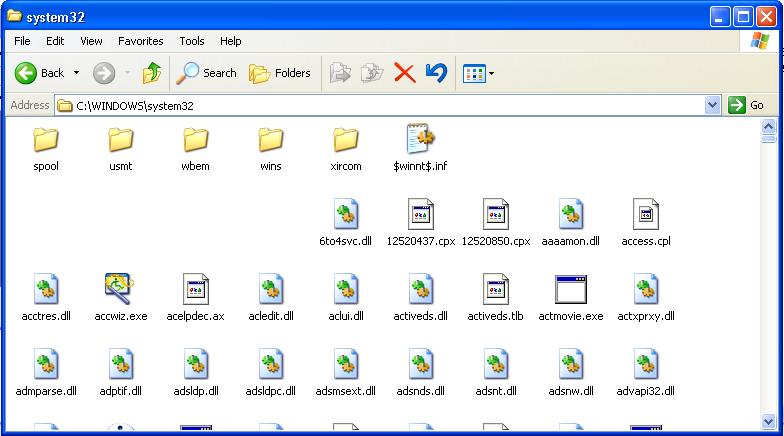The image size is (784, 436).
Task: Select the aclui.dll file
Action: (346, 298)
